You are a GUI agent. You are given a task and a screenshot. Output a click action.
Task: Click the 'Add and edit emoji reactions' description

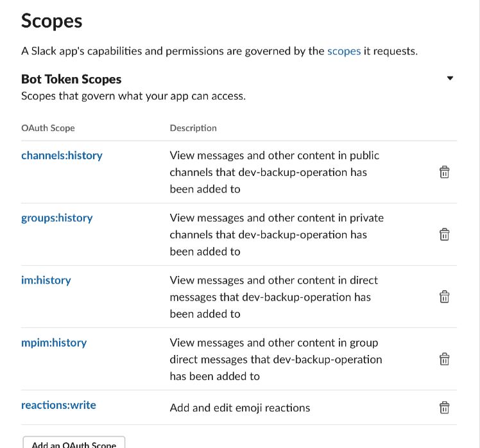click(x=240, y=408)
